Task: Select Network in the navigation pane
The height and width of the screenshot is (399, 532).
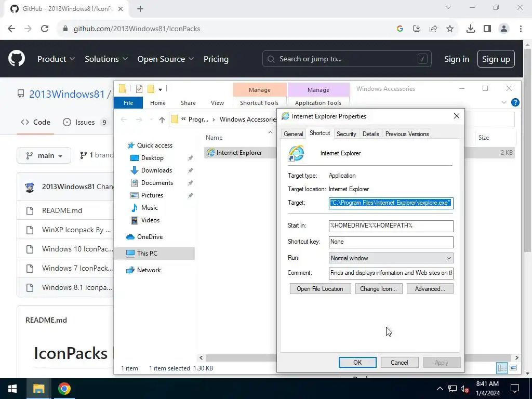Action: tap(149, 270)
